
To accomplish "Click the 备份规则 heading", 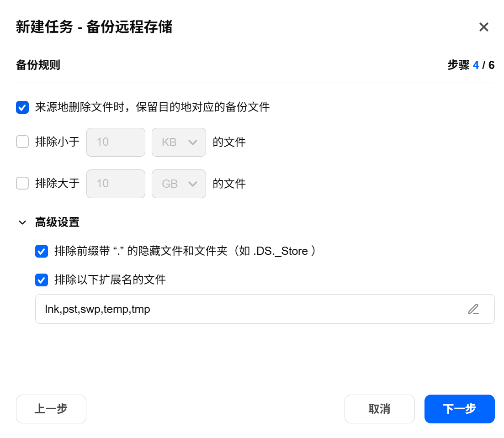I will point(38,65).
